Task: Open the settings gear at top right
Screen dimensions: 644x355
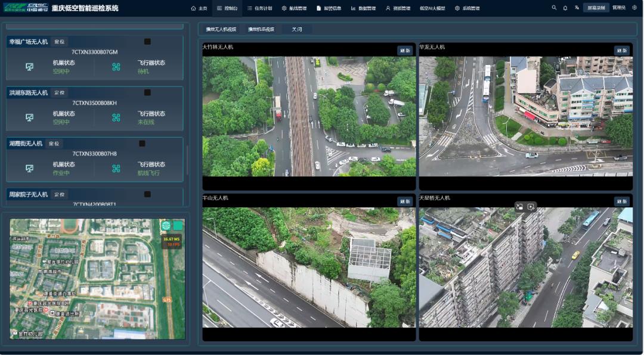Action: point(634,8)
